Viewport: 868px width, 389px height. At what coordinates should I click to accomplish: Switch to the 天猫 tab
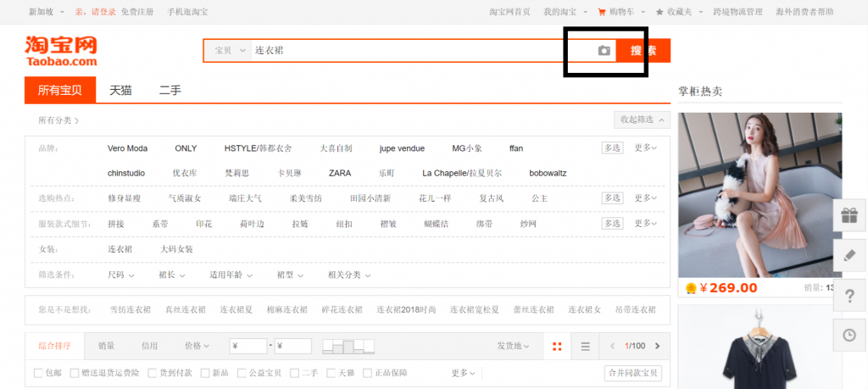coord(120,90)
